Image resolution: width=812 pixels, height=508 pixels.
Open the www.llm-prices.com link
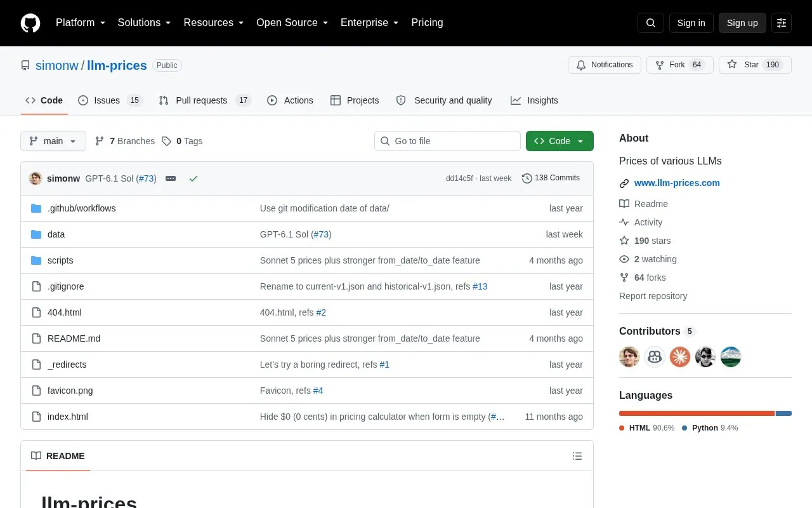point(677,183)
